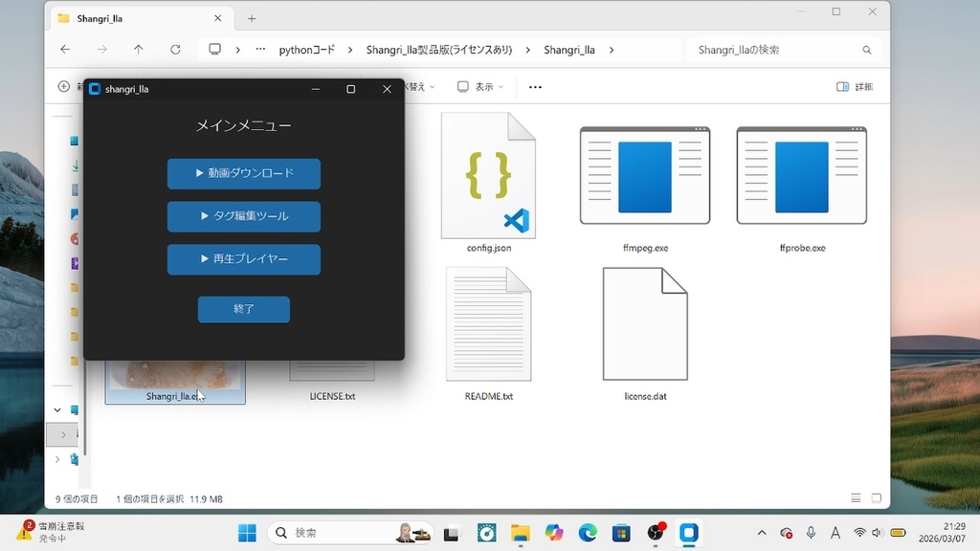
Task: Click the This PC monitor icon in address bar
Action: [215, 50]
